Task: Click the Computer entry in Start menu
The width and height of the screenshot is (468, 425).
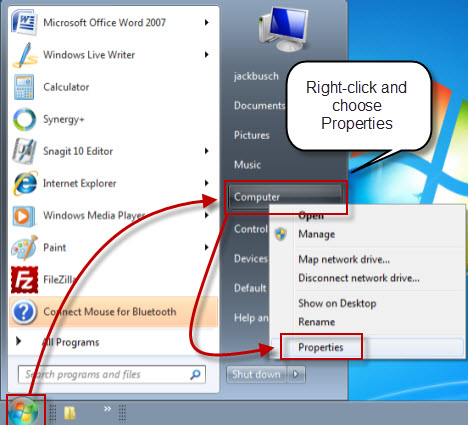Action: (x=285, y=197)
